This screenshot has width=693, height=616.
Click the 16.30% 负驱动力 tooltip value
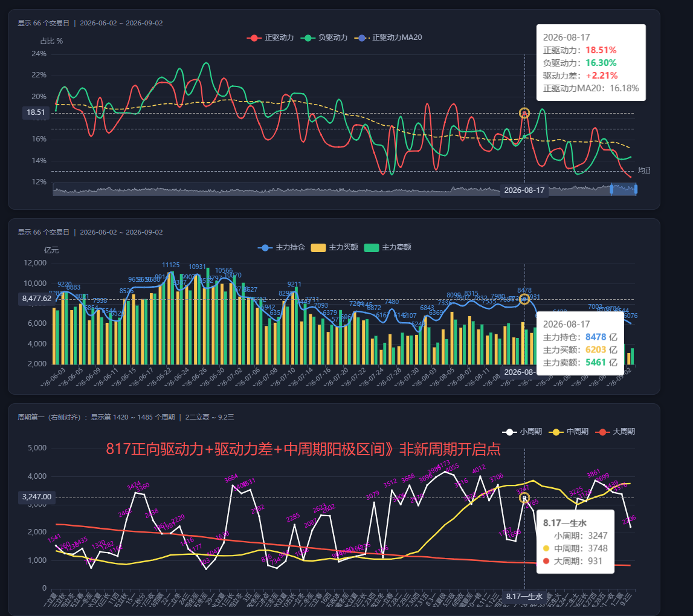[x=601, y=63]
